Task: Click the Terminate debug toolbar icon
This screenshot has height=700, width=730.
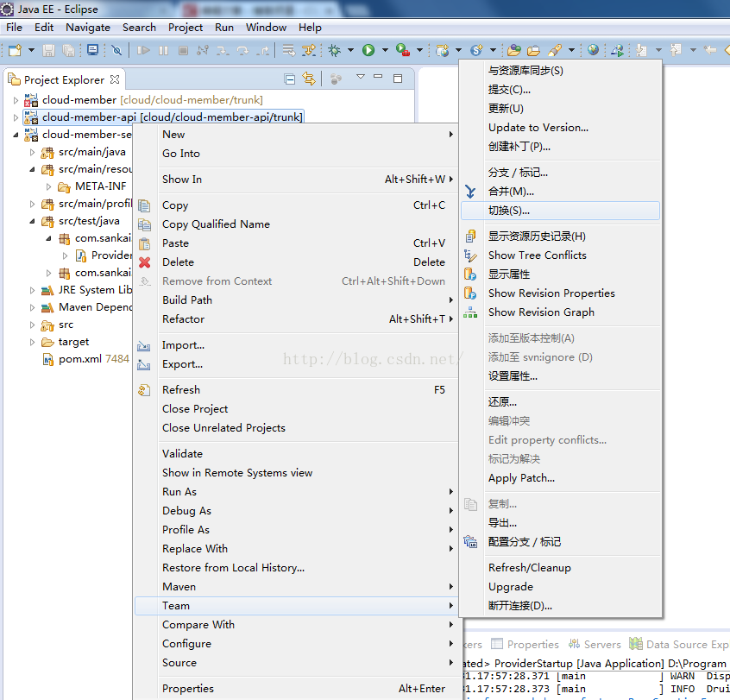Action: (x=183, y=50)
